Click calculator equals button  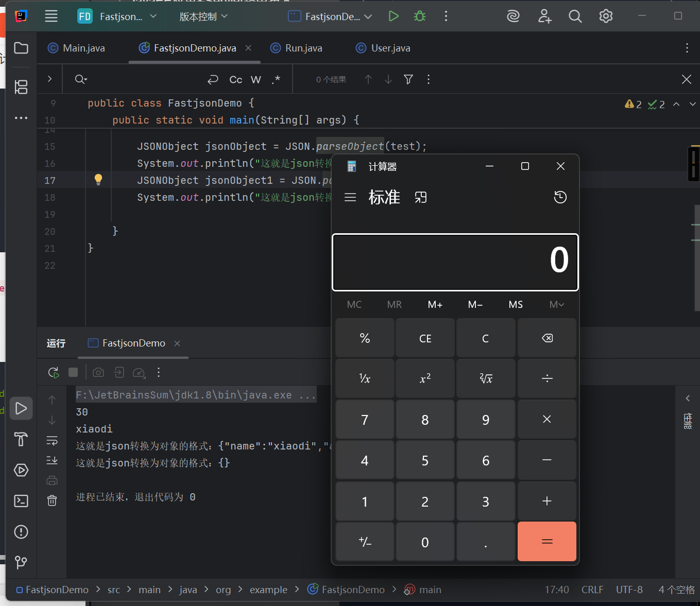tap(547, 541)
